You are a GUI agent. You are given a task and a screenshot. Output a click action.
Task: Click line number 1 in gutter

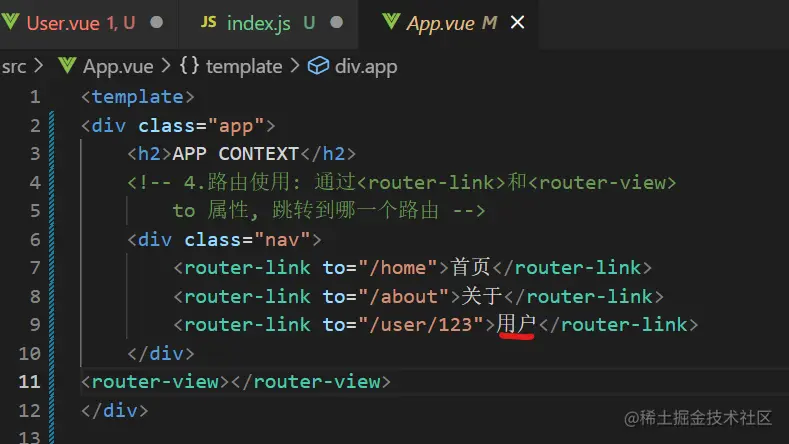click(35, 97)
